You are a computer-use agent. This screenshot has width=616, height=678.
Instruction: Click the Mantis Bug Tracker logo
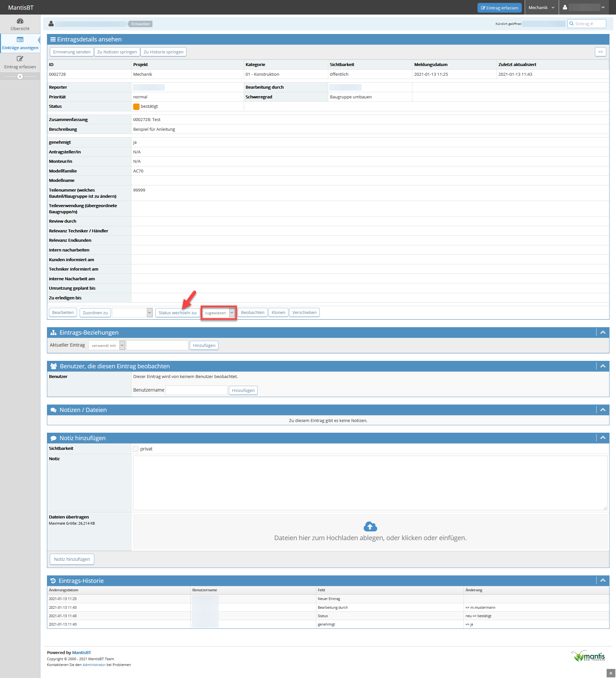click(x=588, y=656)
